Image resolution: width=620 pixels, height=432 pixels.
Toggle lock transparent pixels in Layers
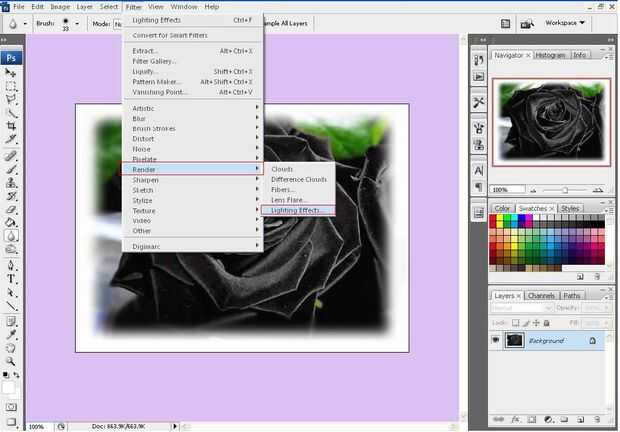(x=516, y=323)
